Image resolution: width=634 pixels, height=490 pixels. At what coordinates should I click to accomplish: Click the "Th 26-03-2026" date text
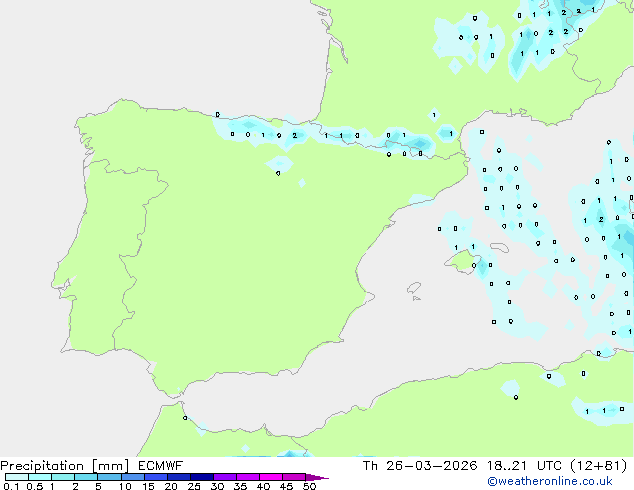420,465
